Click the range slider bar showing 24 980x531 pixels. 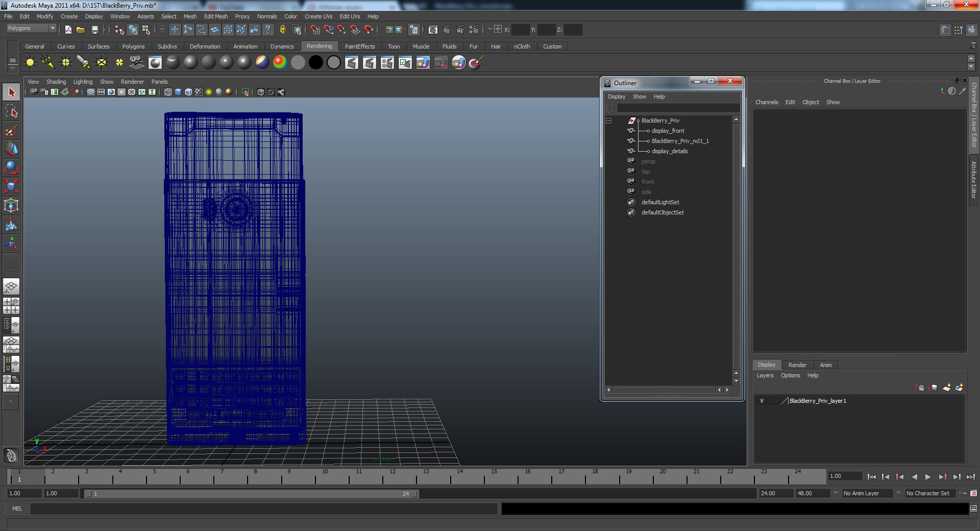[251, 494]
